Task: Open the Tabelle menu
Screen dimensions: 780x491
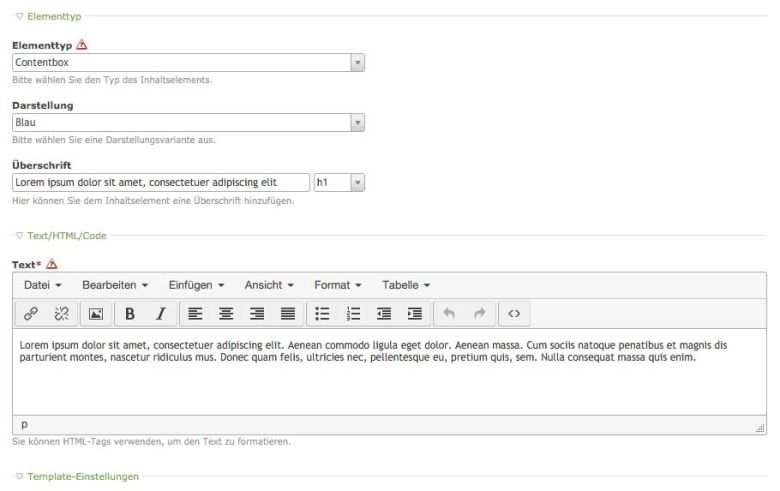Action: 405,285
